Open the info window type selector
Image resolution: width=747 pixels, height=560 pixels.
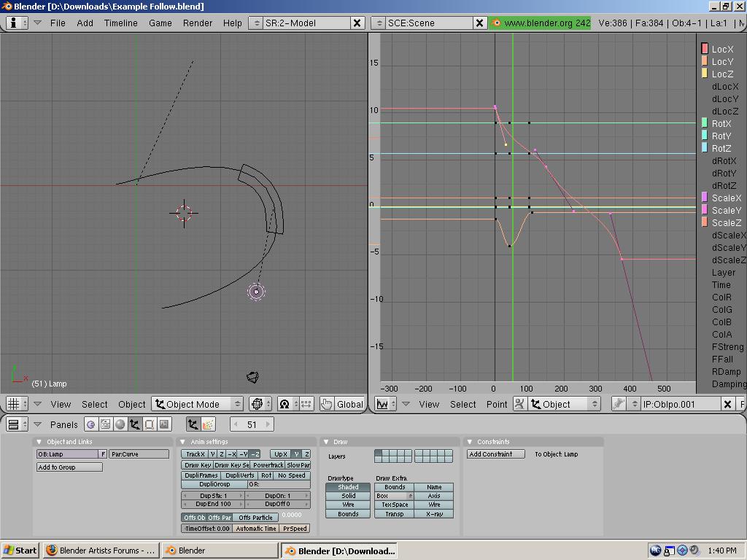click(x=17, y=23)
